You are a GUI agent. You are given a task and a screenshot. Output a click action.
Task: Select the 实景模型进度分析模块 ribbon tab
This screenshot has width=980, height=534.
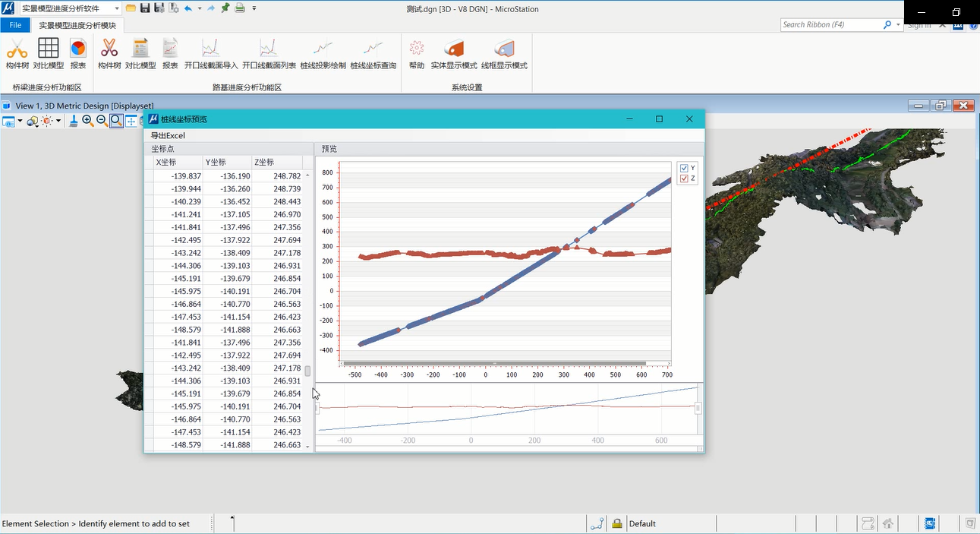(x=77, y=25)
